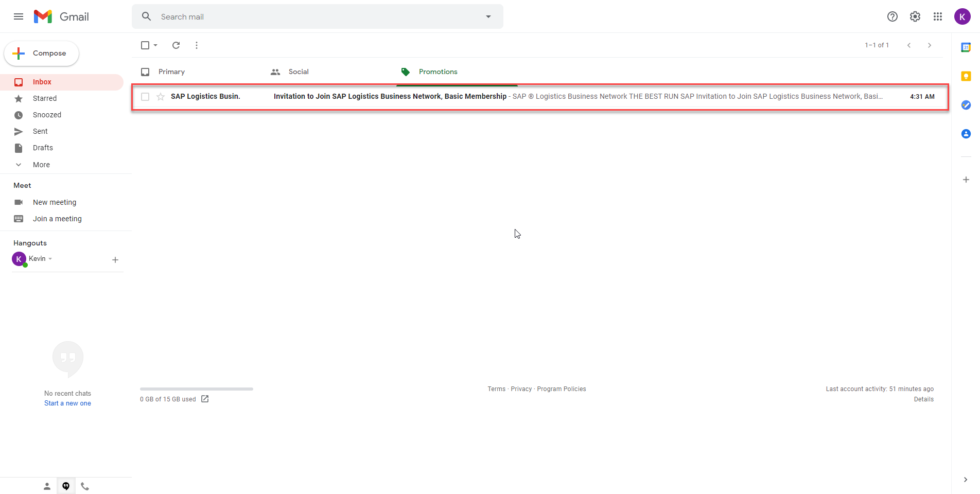This screenshot has width=980, height=494.
Task: Open Google Contacts side panel
Action: coord(966,134)
